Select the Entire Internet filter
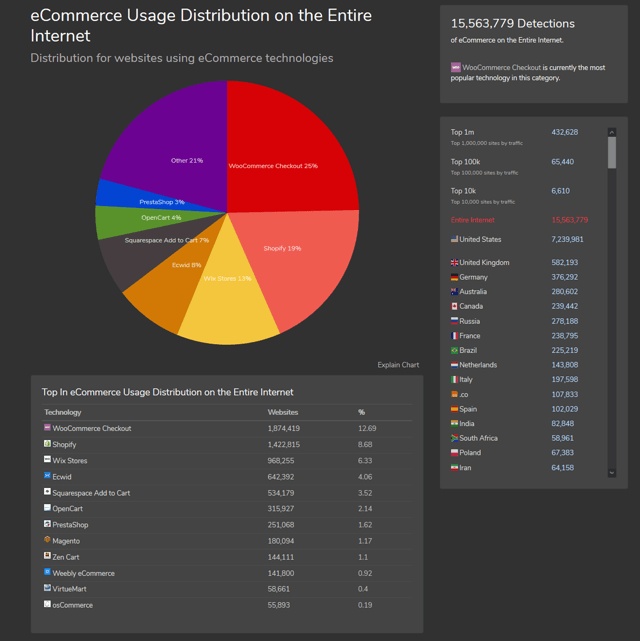The width and height of the screenshot is (640, 641). (x=472, y=220)
